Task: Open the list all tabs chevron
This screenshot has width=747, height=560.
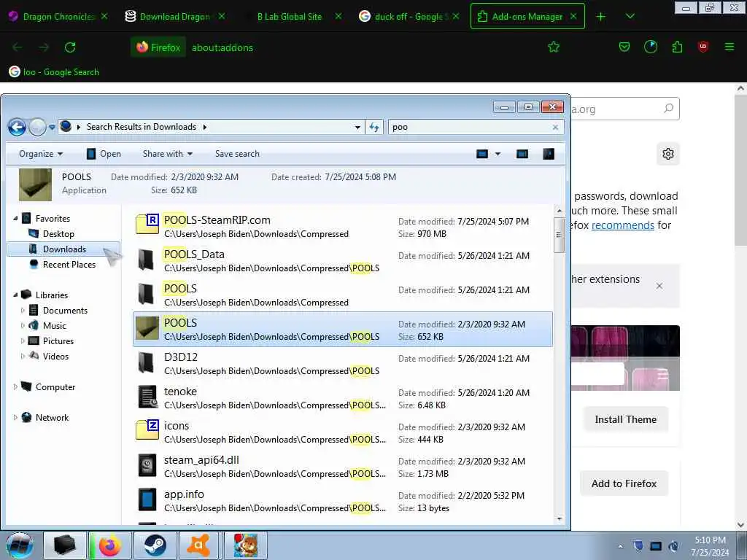Action: tap(630, 17)
